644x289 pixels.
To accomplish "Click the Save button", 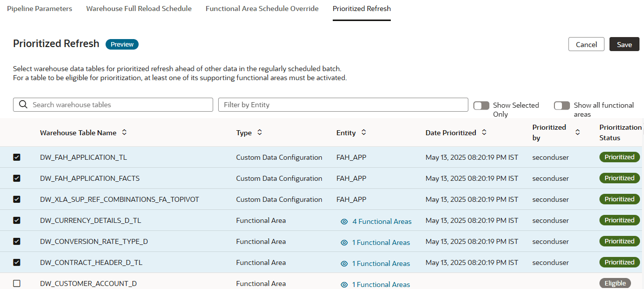I will (x=624, y=44).
